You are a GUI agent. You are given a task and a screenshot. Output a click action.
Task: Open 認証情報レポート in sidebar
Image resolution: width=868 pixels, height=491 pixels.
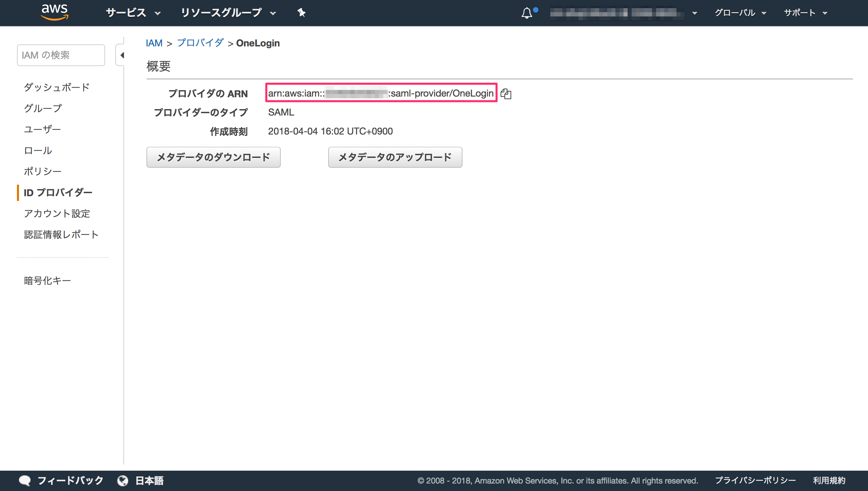60,234
